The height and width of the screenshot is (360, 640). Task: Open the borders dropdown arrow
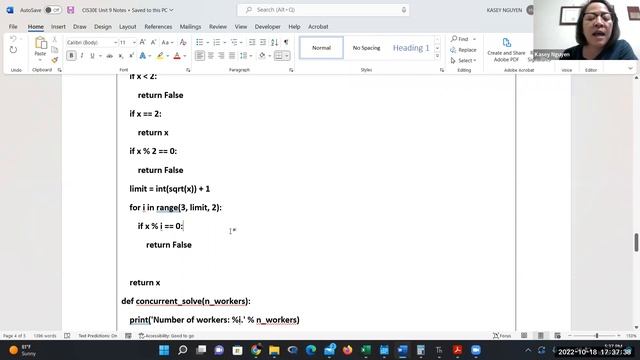click(287, 56)
